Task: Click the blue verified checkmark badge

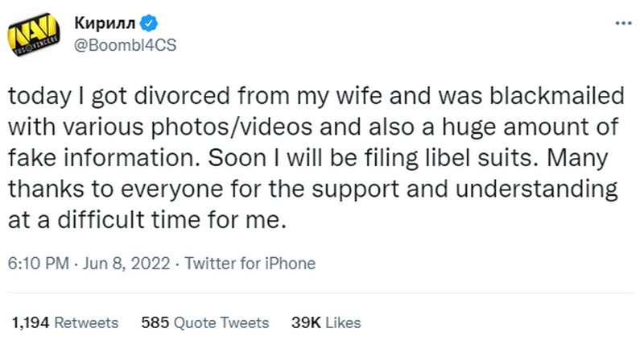Action: 149,23
